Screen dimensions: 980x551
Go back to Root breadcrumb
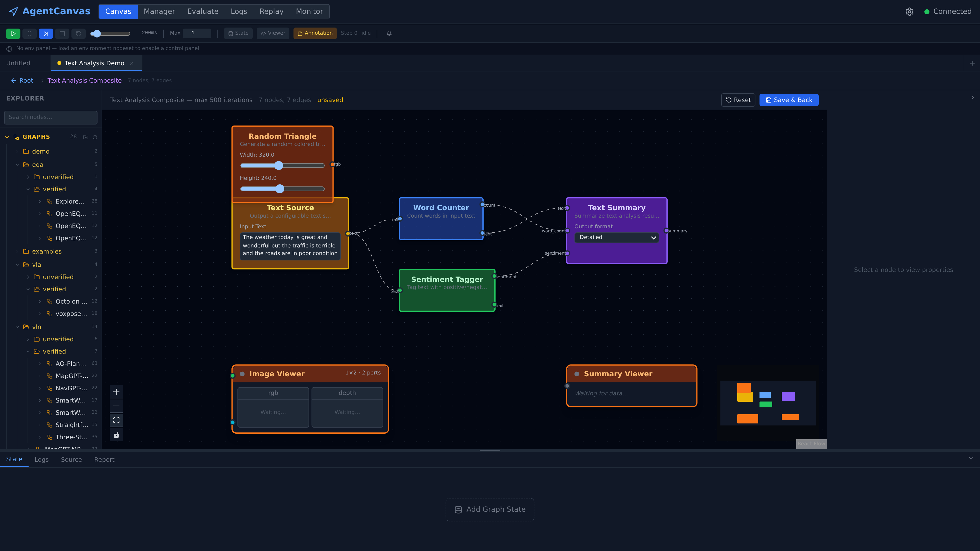click(22, 81)
